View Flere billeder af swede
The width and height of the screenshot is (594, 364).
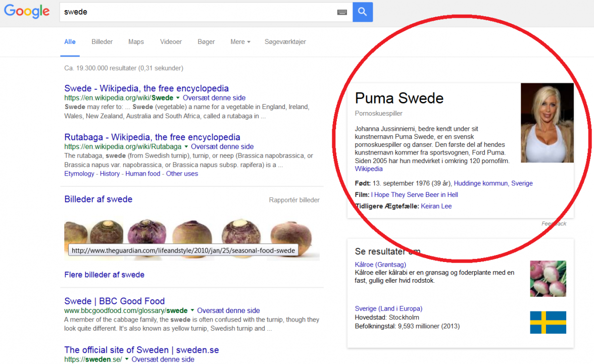tap(104, 275)
